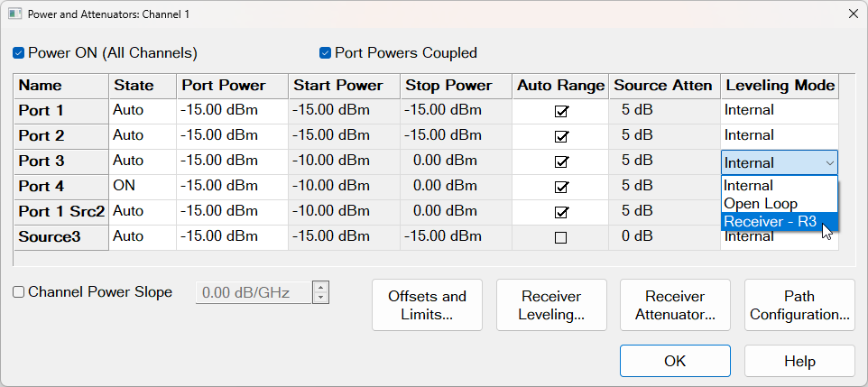Viewport: 868px width, 387px height.
Task: Open Receiver Leveling settings
Action: pos(551,305)
